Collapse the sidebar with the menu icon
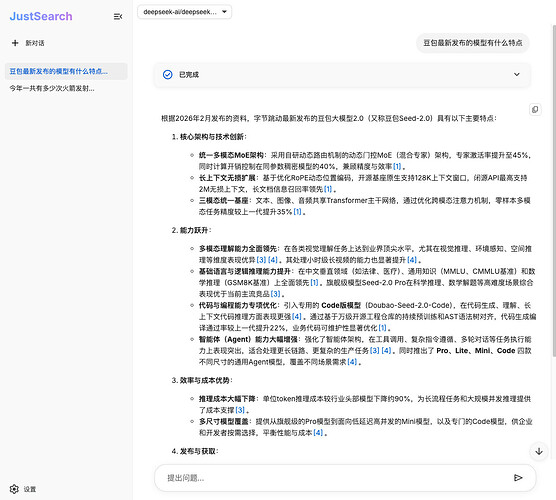The image size is (556, 500). coord(118,17)
